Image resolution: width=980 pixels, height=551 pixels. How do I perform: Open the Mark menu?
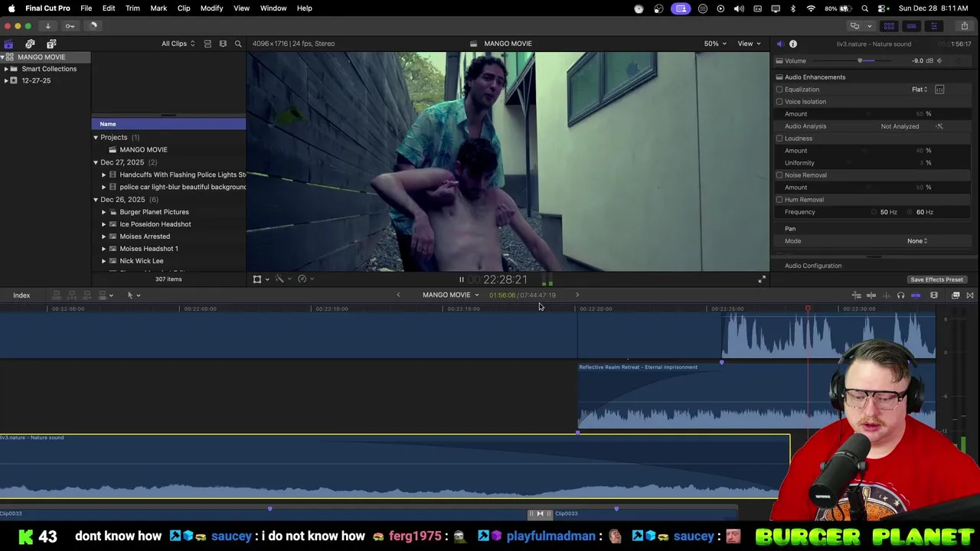[x=158, y=8]
